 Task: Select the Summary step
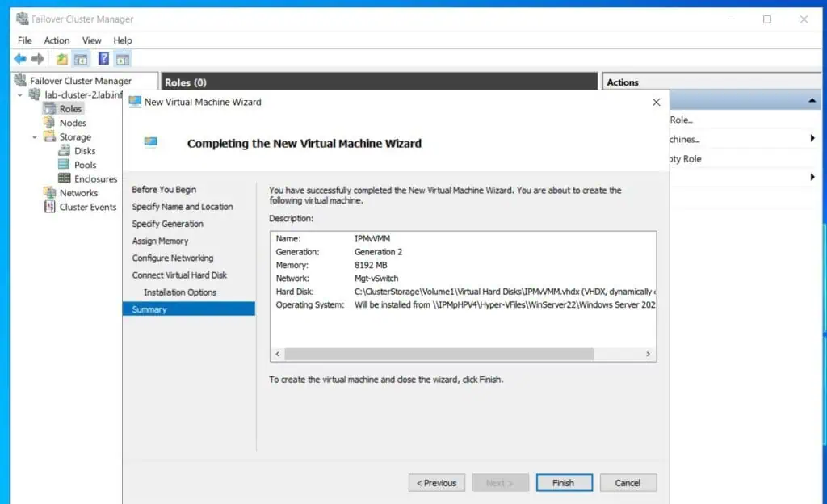tap(189, 309)
